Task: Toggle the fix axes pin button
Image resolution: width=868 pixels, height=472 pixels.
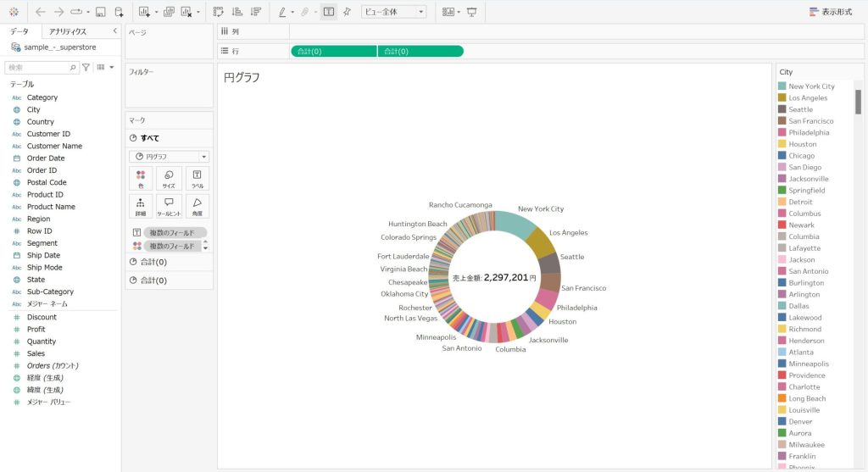Action: pyautogui.click(x=347, y=12)
